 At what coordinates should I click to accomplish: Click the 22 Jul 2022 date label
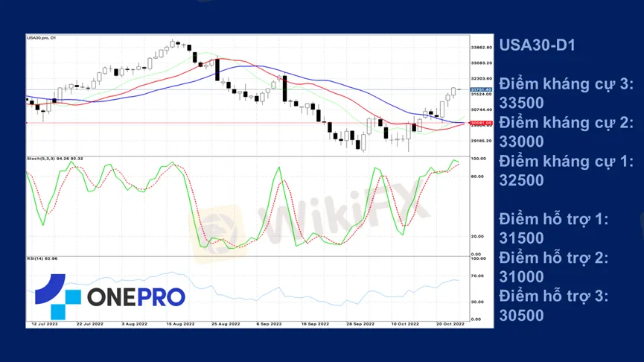click(x=90, y=324)
